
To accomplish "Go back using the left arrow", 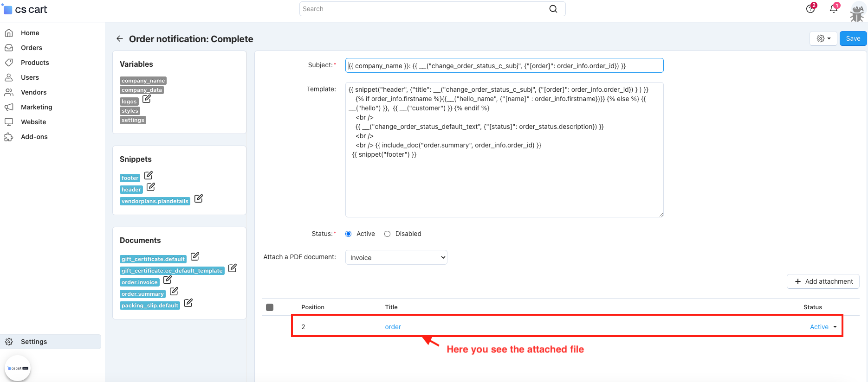I will (120, 38).
